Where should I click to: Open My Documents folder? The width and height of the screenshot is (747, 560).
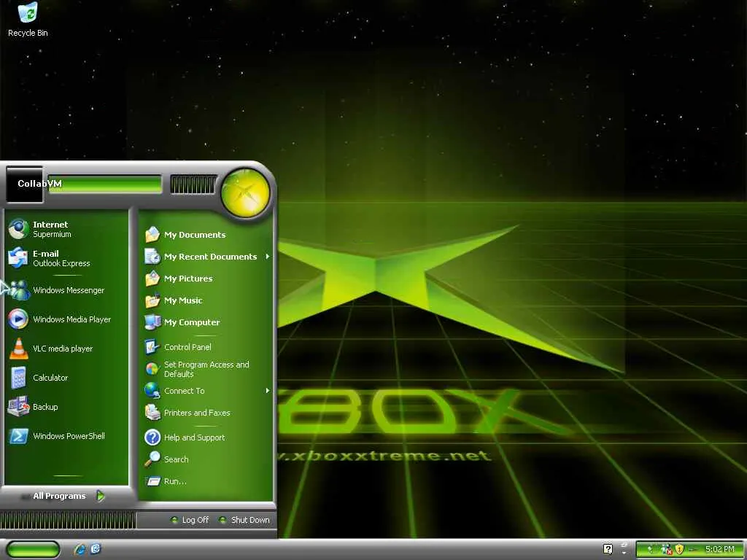click(x=206, y=235)
